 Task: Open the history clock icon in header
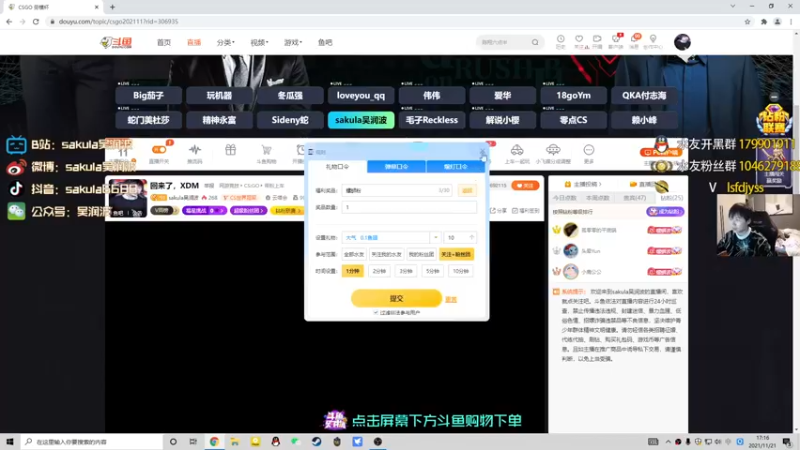coord(561,39)
